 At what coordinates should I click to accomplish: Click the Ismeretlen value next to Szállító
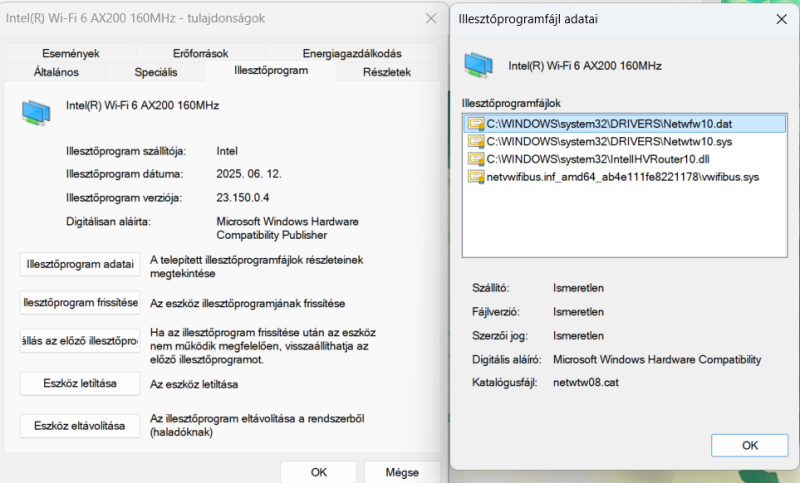pos(579,288)
